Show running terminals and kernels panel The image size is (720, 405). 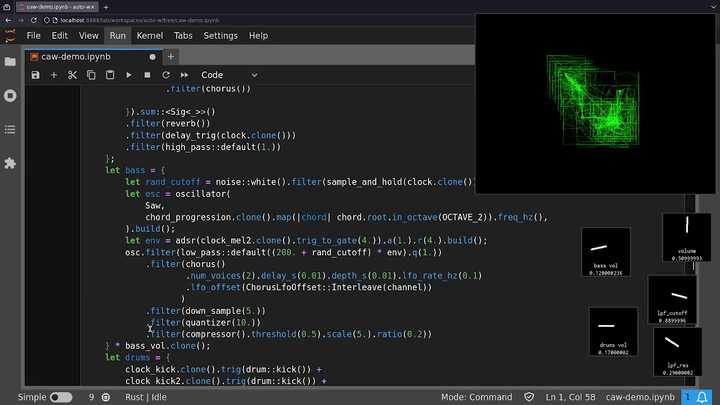[10, 96]
